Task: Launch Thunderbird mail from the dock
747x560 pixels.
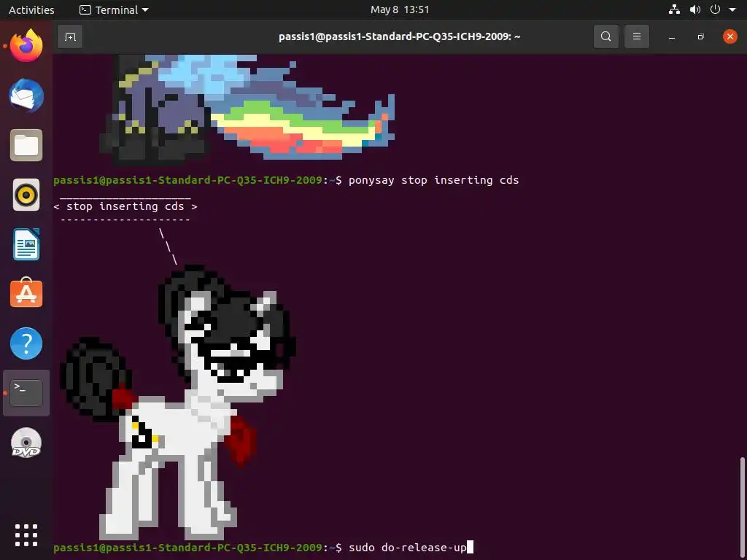Action: (26, 96)
